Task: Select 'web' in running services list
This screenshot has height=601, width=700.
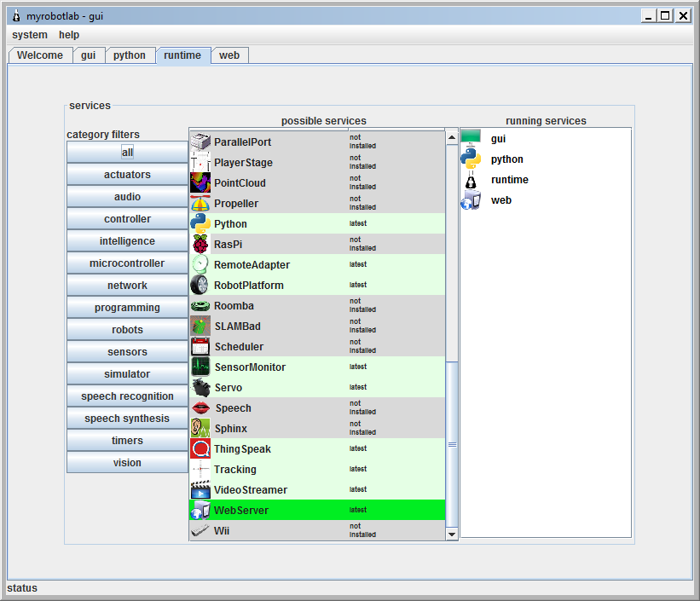Action: pyautogui.click(x=500, y=200)
